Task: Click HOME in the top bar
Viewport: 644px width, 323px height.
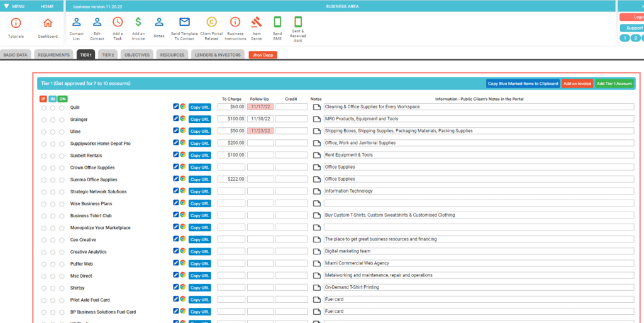Action: click(x=47, y=6)
